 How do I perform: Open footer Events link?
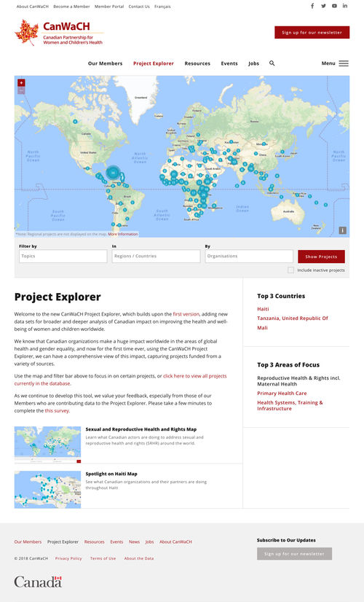click(116, 542)
